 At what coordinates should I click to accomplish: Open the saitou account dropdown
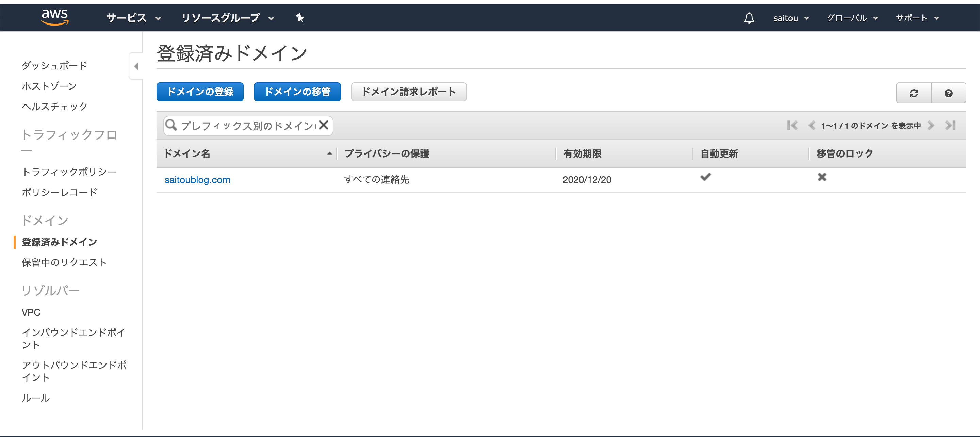(791, 17)
